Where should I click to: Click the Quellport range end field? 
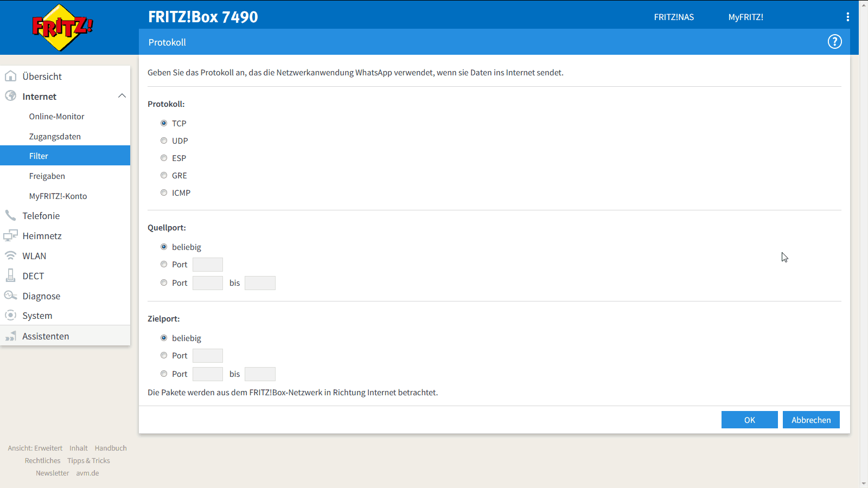click(x=260, y=282)
